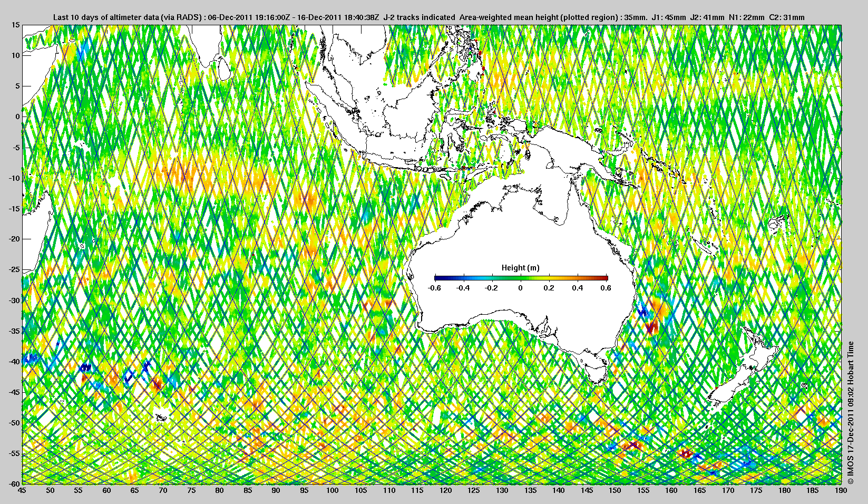Click the "06-Dec-2011 19:16:00Z" start date in title
The image size is (868, 504).
click(x=249, y=17)
